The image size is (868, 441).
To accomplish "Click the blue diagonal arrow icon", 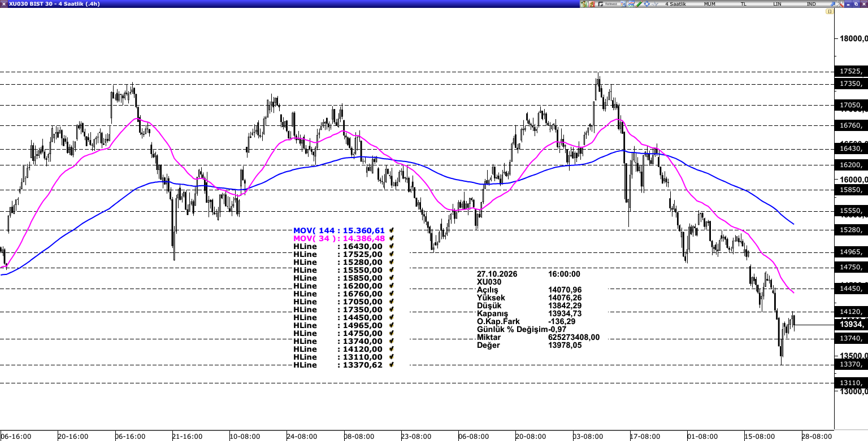I will (x=832, y=4).
